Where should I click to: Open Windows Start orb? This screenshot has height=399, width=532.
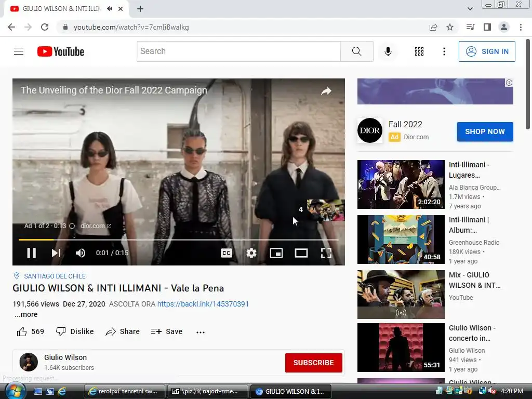[15, 391]
